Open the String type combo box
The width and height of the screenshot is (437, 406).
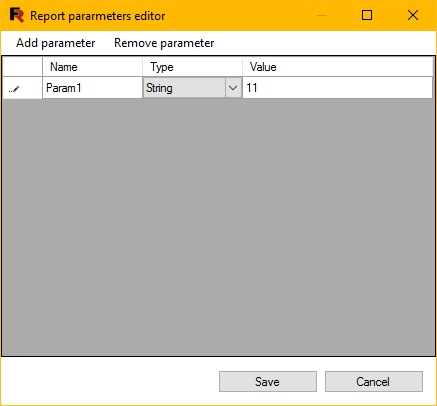pyautogui.click(x=184, y=88)
